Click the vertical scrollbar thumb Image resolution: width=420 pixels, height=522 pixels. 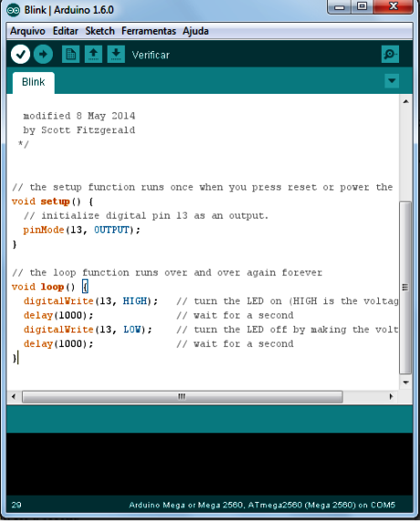405,288
